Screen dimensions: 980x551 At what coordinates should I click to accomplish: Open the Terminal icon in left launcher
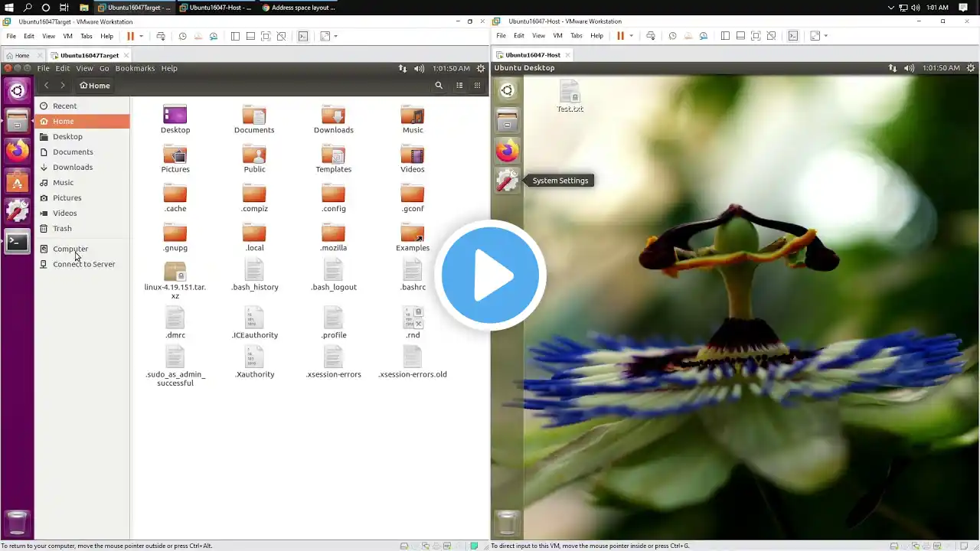pos(18,243)
